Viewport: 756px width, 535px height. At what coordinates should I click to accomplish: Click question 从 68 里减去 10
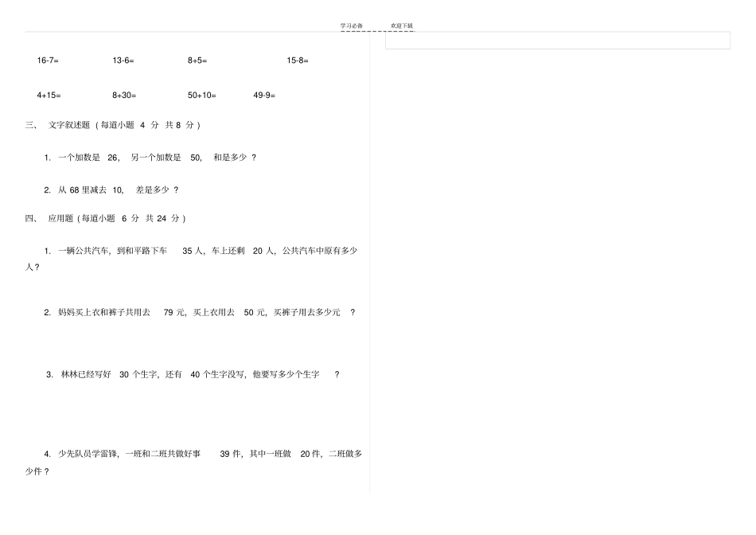(x=111, y=189)
